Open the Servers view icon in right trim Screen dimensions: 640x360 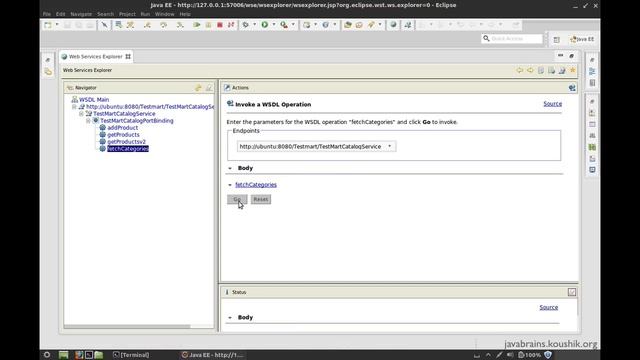[x=592, y=136]
